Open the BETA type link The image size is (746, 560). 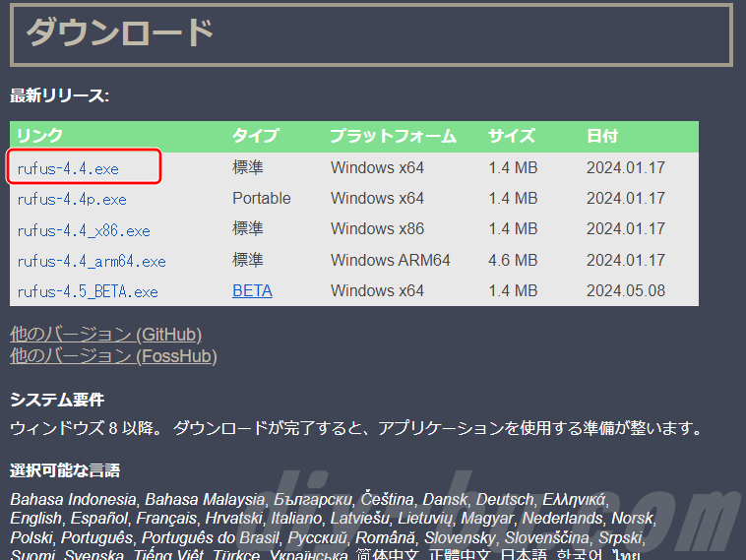point(252,290)
